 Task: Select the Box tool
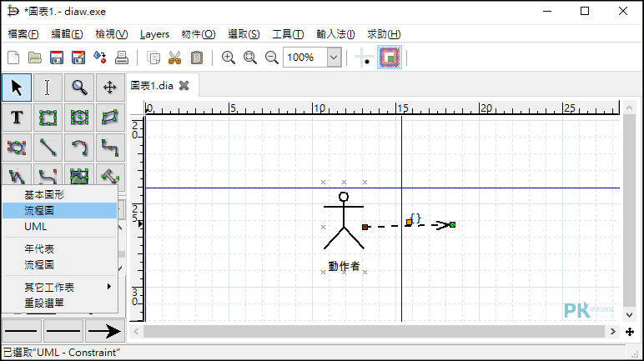coord(48,118)
